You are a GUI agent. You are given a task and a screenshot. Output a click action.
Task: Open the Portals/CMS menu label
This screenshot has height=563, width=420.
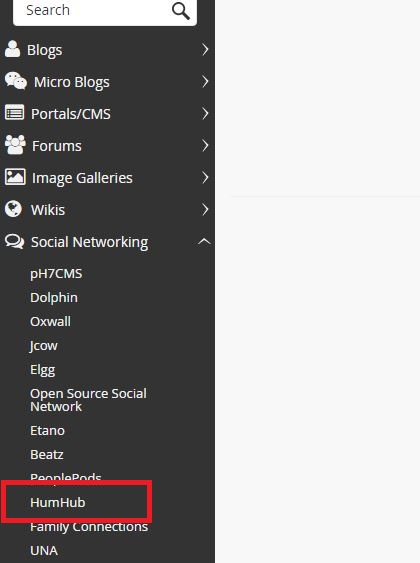pos(71,114)
